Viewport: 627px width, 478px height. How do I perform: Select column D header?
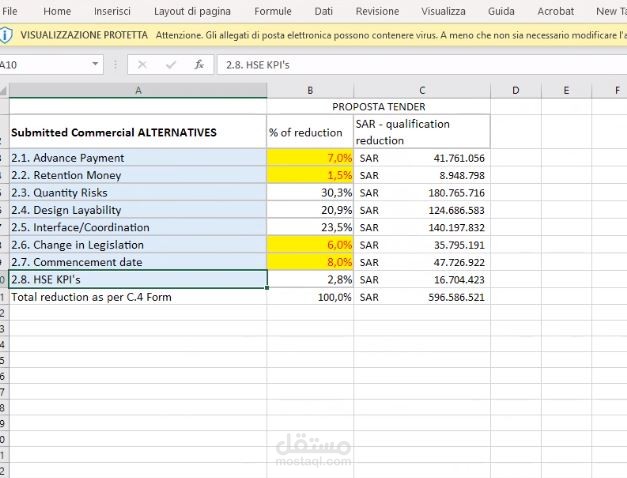click(x=516, y=91)
